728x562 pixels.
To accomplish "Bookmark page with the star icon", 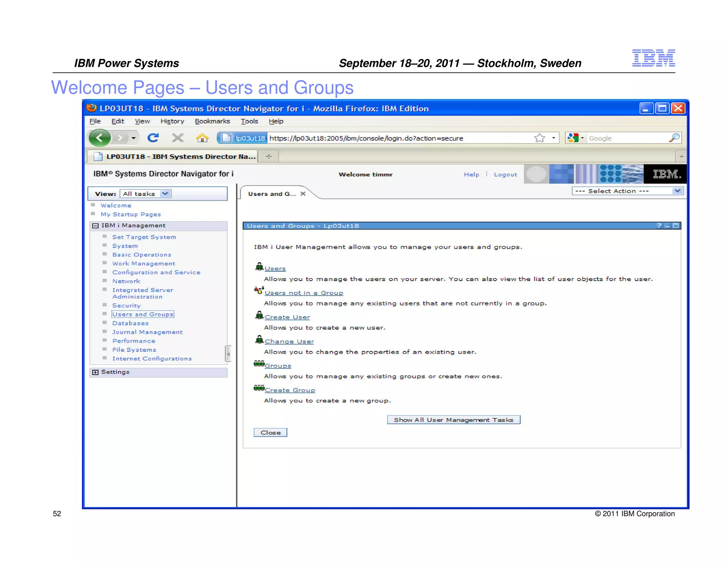I will coord(540,138).
